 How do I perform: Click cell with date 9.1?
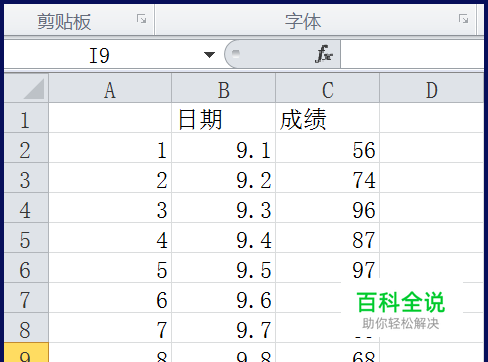coord(224,148)
